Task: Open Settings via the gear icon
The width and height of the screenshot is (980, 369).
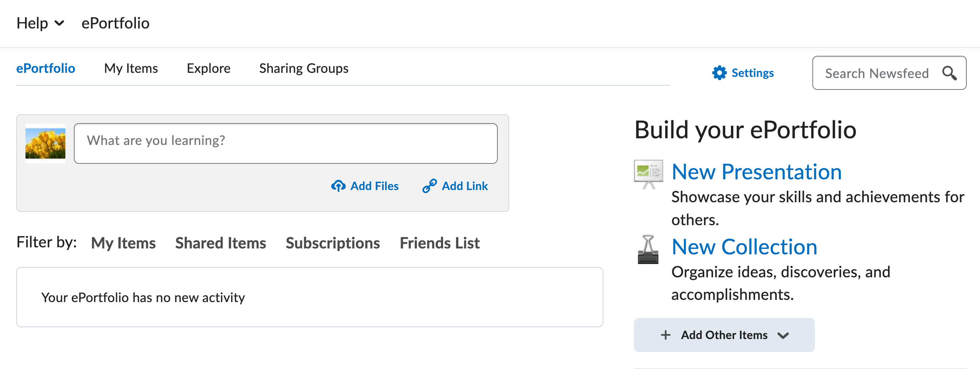Action: pos(719,73)
